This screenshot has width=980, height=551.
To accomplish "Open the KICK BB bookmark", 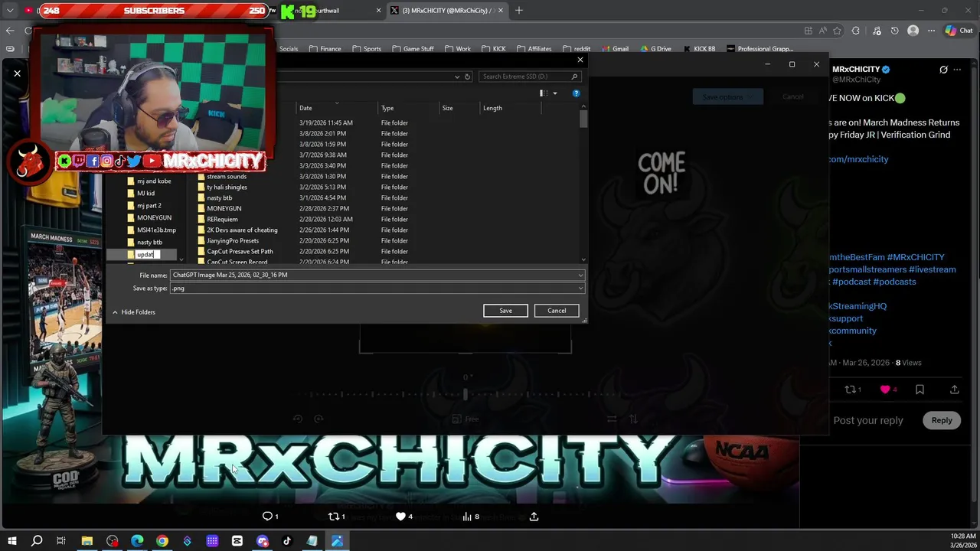I will coord(698,49).
